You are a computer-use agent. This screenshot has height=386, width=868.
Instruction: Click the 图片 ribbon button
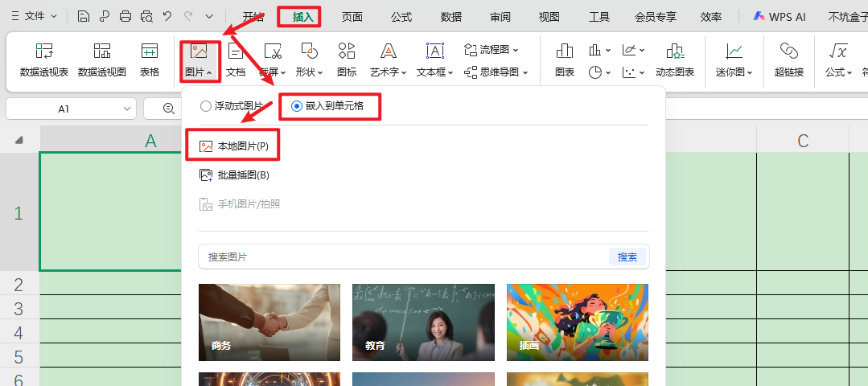200,60
